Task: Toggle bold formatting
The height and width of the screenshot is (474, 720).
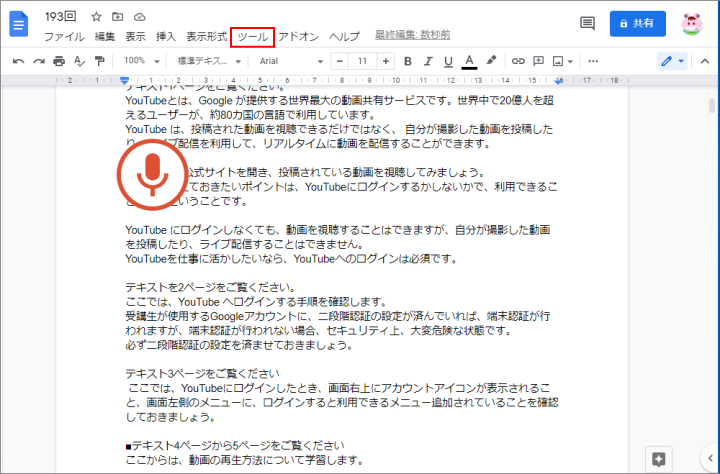Action: 407,61
